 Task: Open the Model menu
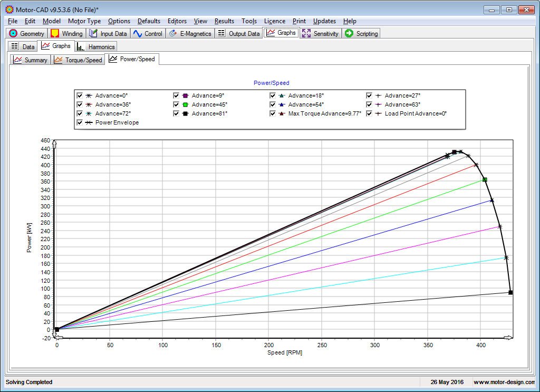pyautogui.click(x=52, y=21)
